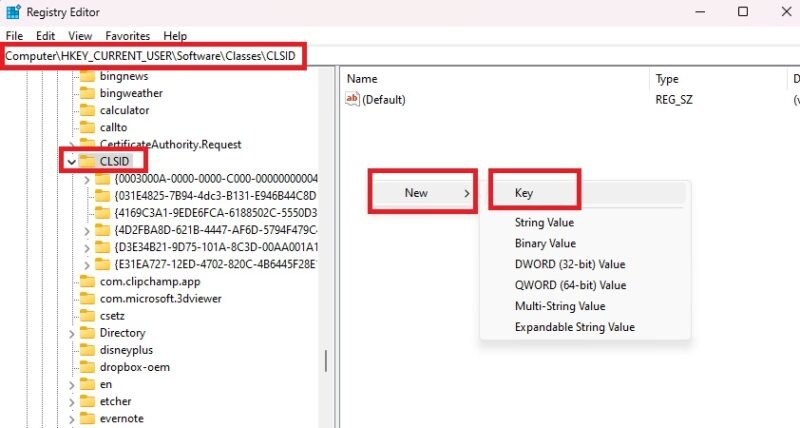Viewport: 800px width, 428px height.
Task: Select the dropbox-oem key
Action: pyautogui.click(x=134, y=366)
